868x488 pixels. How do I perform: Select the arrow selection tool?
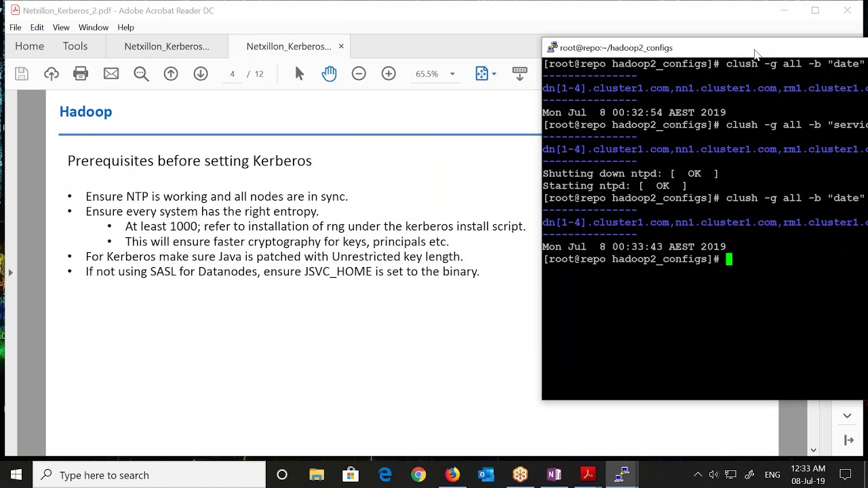coord(300,74)
